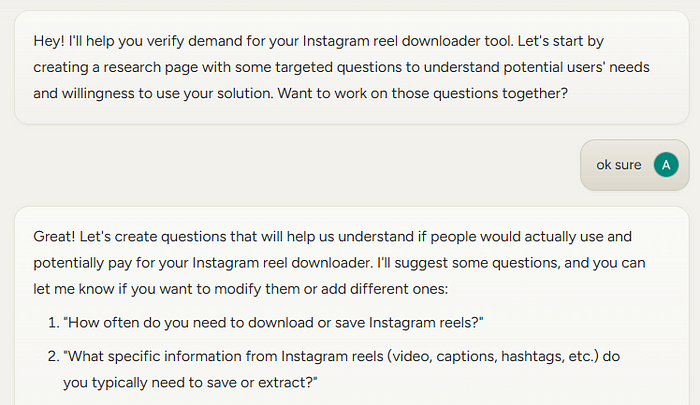Click the line "you typically need to save or extract?"
This screenshot has height=405, width=700.
click(190, 383)
